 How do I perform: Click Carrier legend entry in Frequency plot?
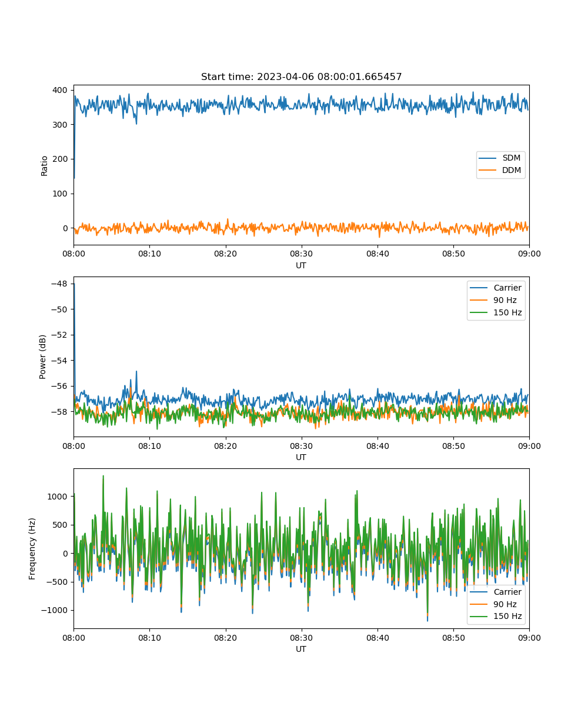pyautogui.click(x=496, y=592)
